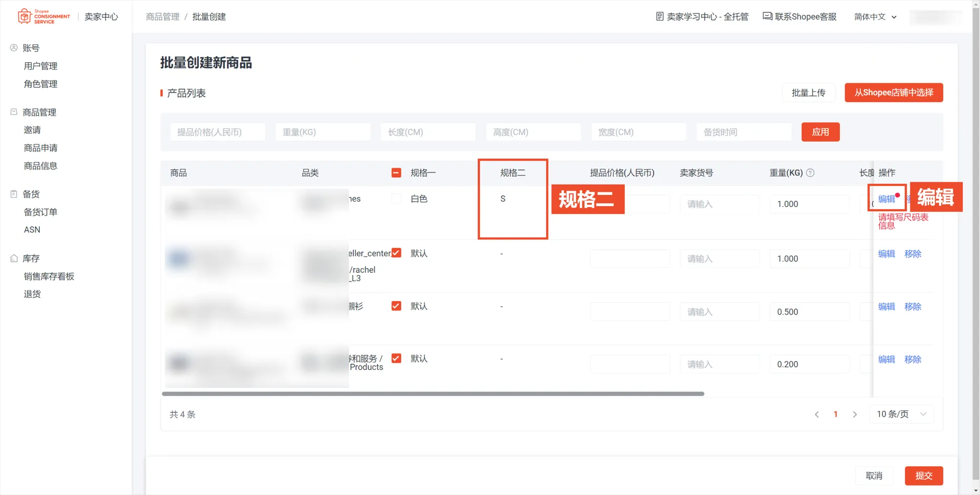Click the highlighted 编辑 link in first row
This screenshot has height=495, width=980.
tap(886, 199)
